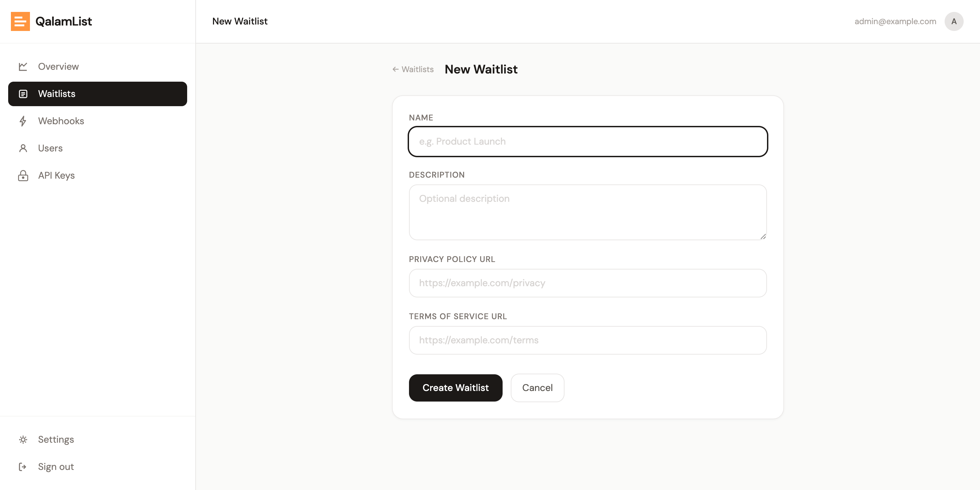Viewport: 980px width, 490px height.
Task: Click the Waitlists list icon in sidebar
Action: [23, 94]
